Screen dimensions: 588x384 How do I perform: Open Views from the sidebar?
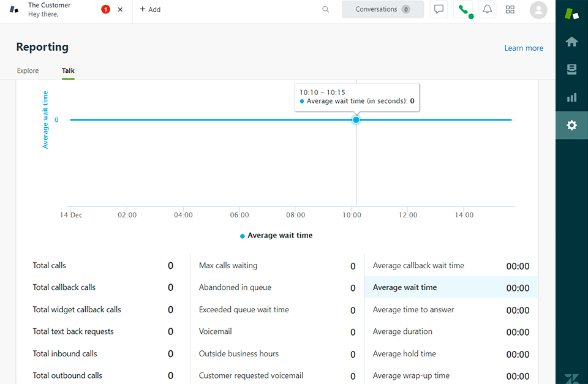click(x=571, y=69)
